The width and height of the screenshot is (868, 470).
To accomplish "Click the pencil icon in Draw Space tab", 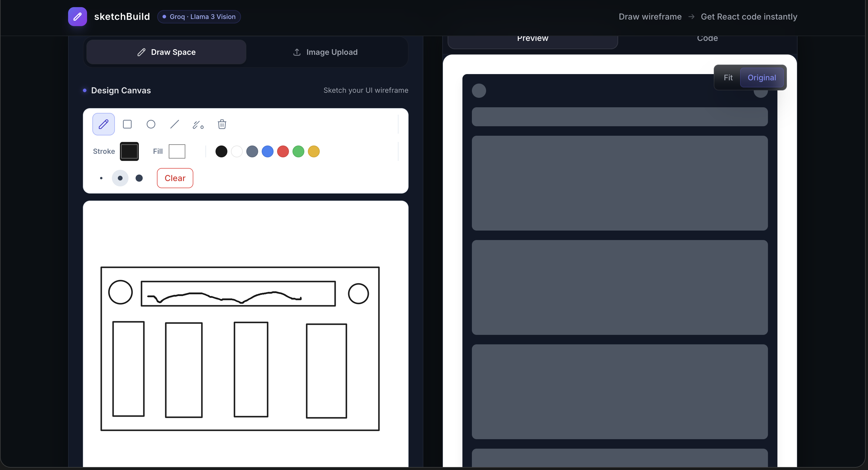I will point(141,52).
